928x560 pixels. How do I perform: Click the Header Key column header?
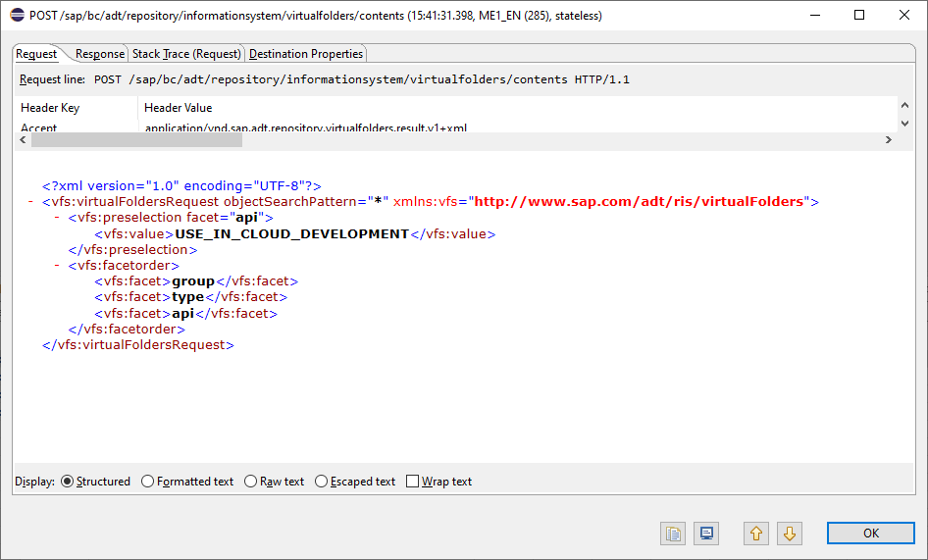(77, 108)
